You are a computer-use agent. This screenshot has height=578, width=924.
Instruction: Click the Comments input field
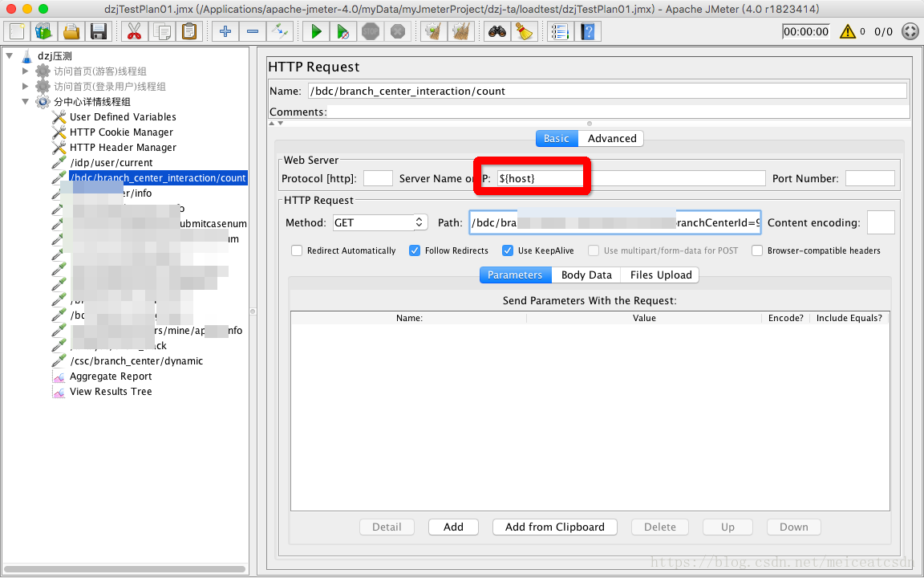point(618,112)
